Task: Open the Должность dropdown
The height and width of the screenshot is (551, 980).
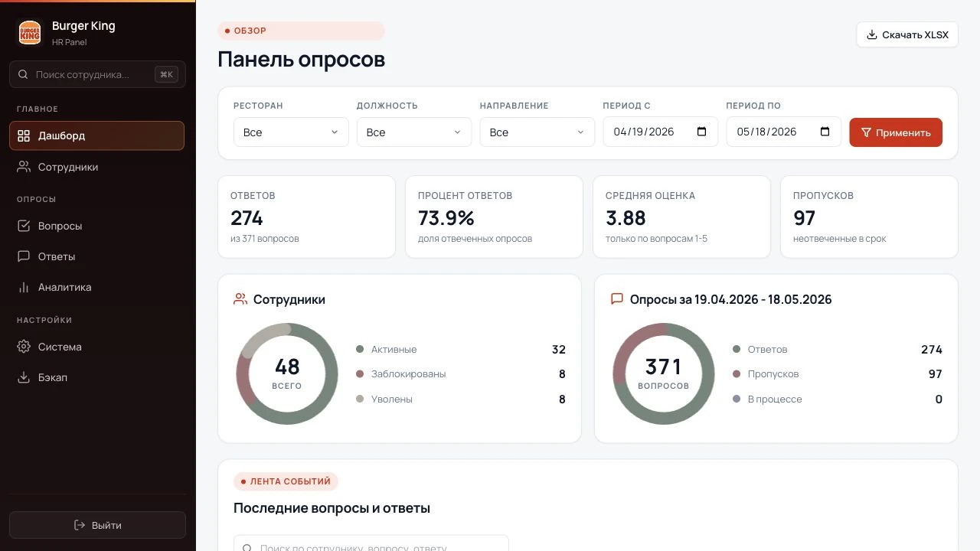Action: (414, 132)
